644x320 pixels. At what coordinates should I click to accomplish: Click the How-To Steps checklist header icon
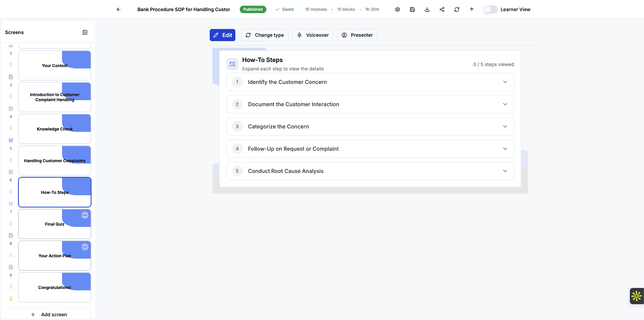click(x=232, y=64)
